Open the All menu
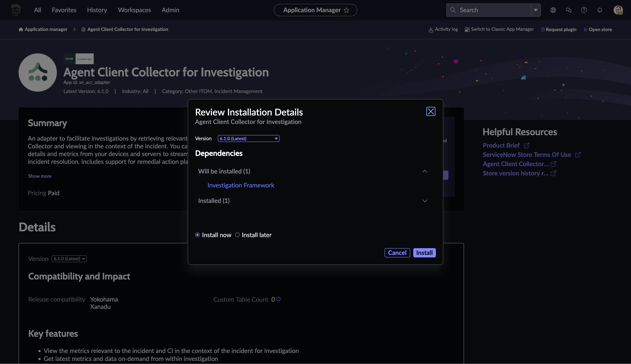 click(38, 10)
